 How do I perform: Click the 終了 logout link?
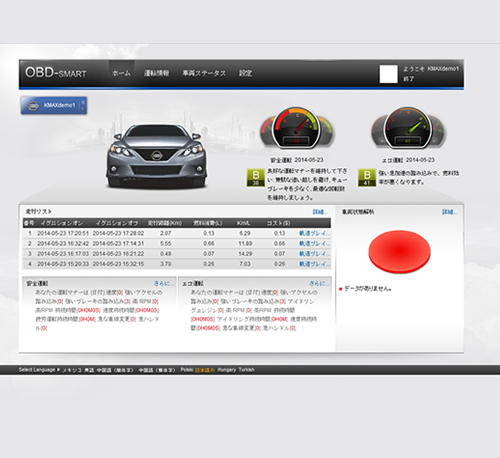[x=408, y=79]
